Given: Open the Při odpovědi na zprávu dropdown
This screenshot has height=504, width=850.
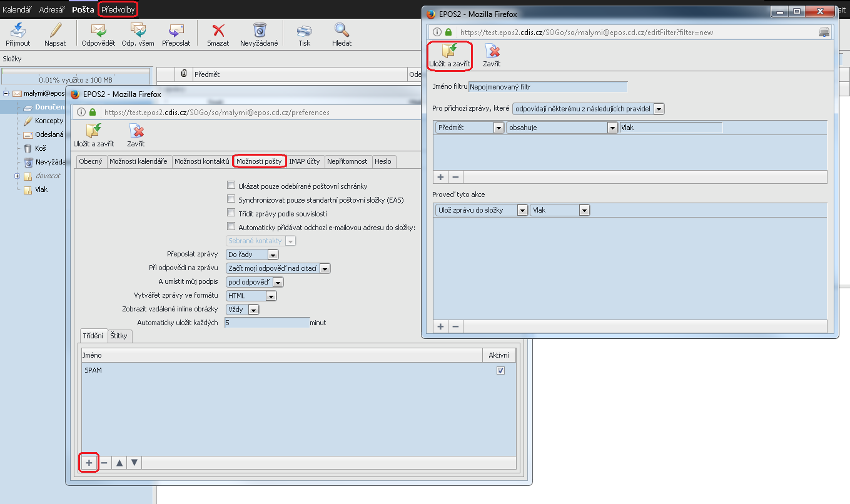Looking at the screenshot, I should [x=278, y=268].
